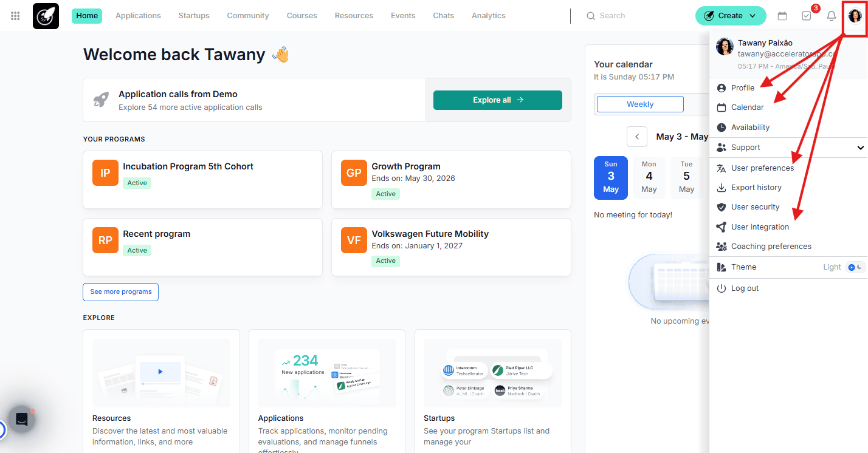The height and width of the screenshot is (453, 868).
Task: Click the Availability clock icon
Action: (722, 128)
